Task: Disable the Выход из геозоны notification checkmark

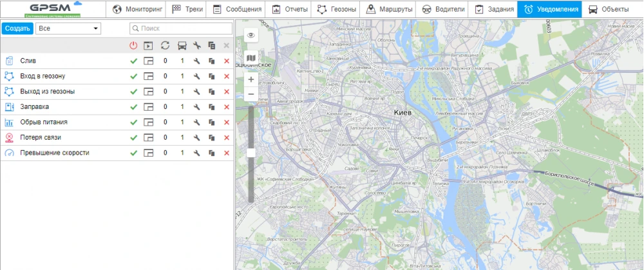Action: pos(134,92)
